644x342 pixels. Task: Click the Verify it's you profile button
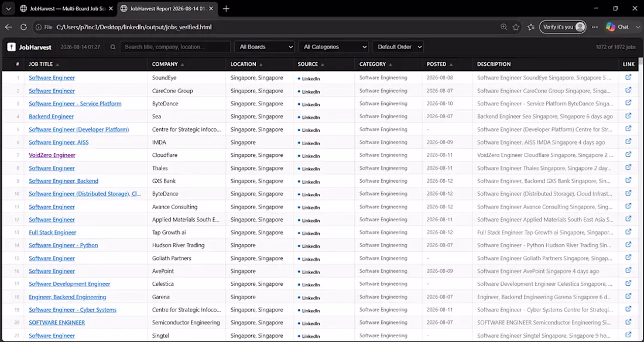tap(562, 27)
